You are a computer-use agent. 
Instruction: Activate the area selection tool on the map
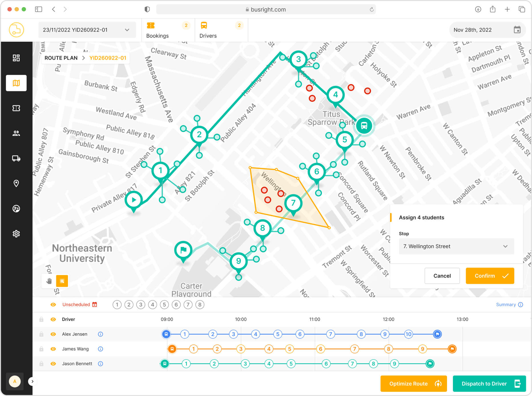63,281
